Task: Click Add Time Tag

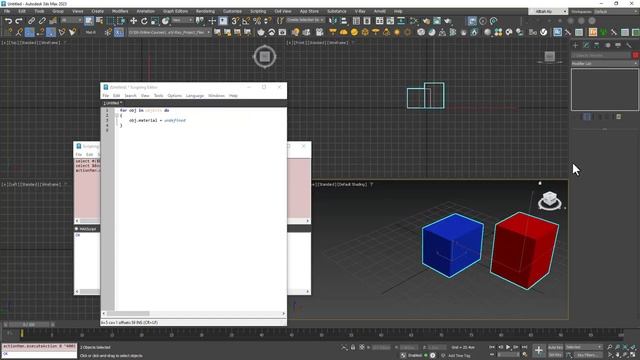Action: [459, 356]
